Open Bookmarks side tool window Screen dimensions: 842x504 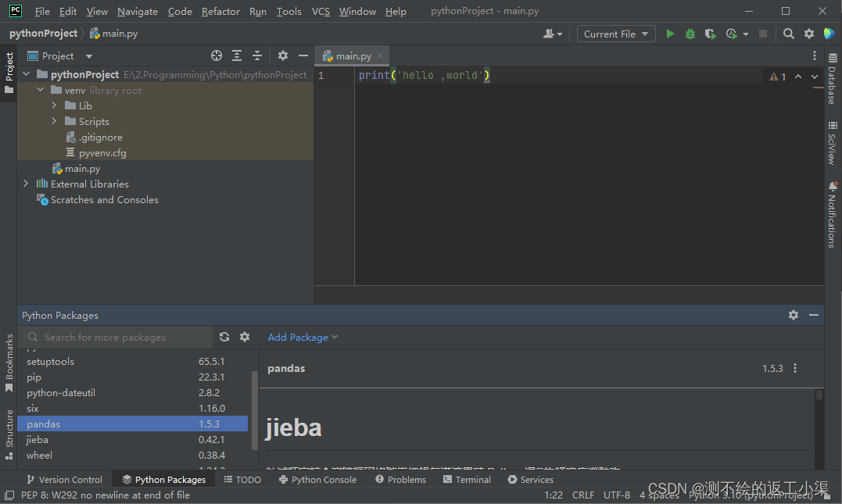click(x=9, y=363)
